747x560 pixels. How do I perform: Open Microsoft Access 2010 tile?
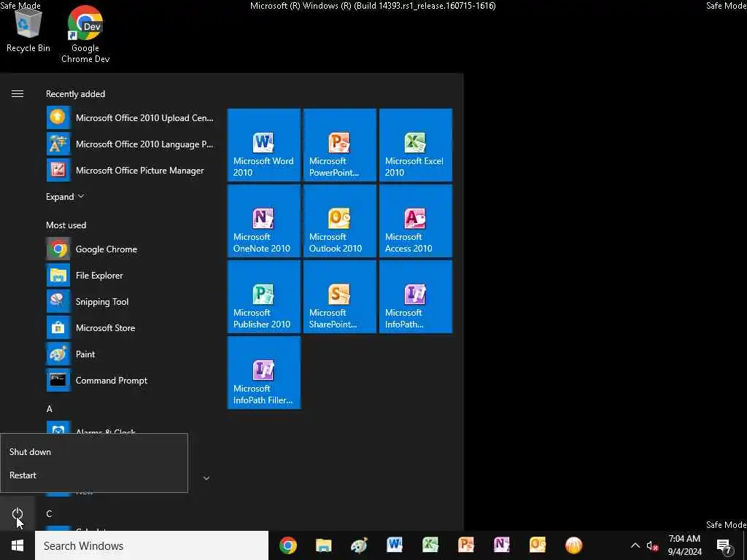tap(415, 220)
